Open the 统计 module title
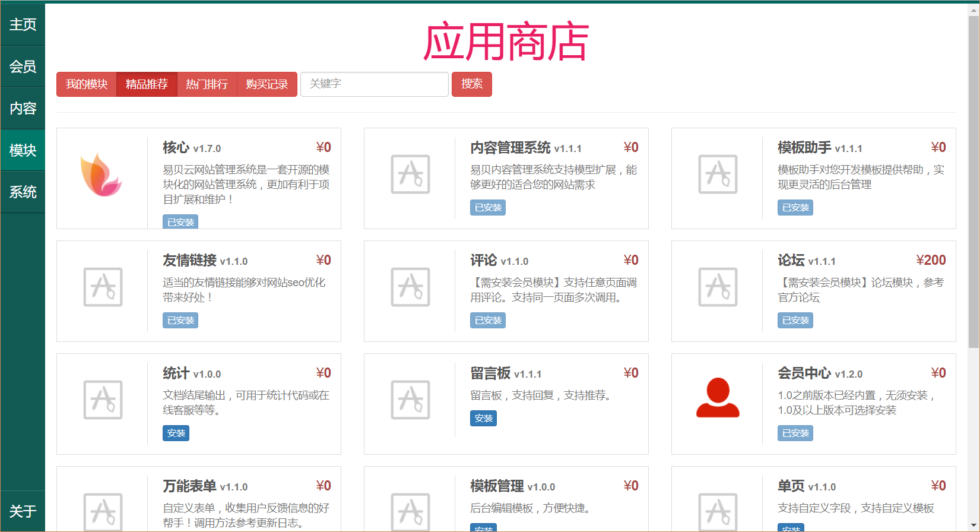Screen dimensions: 980x532 (x=176, y=373)
